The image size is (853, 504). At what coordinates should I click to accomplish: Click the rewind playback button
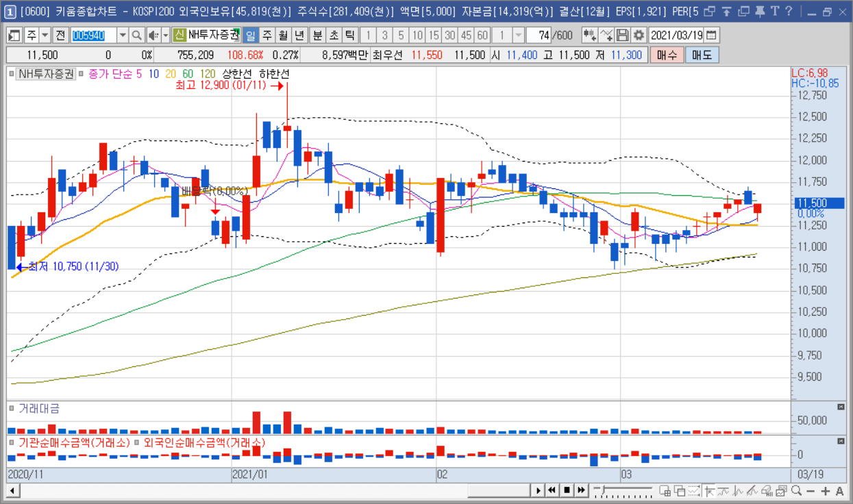[x=552, y=491]
